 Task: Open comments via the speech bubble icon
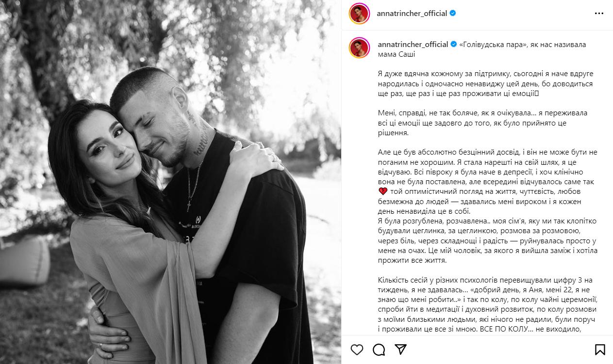point(379,349)
